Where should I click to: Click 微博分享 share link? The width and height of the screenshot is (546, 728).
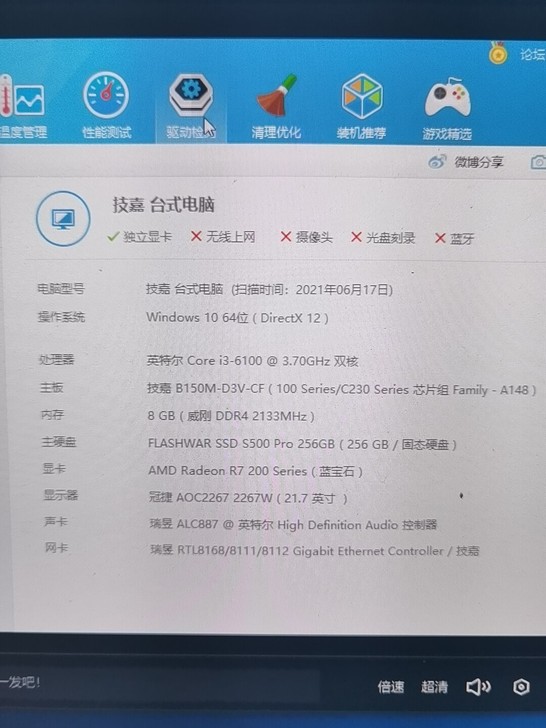click(x=479, y=162)
